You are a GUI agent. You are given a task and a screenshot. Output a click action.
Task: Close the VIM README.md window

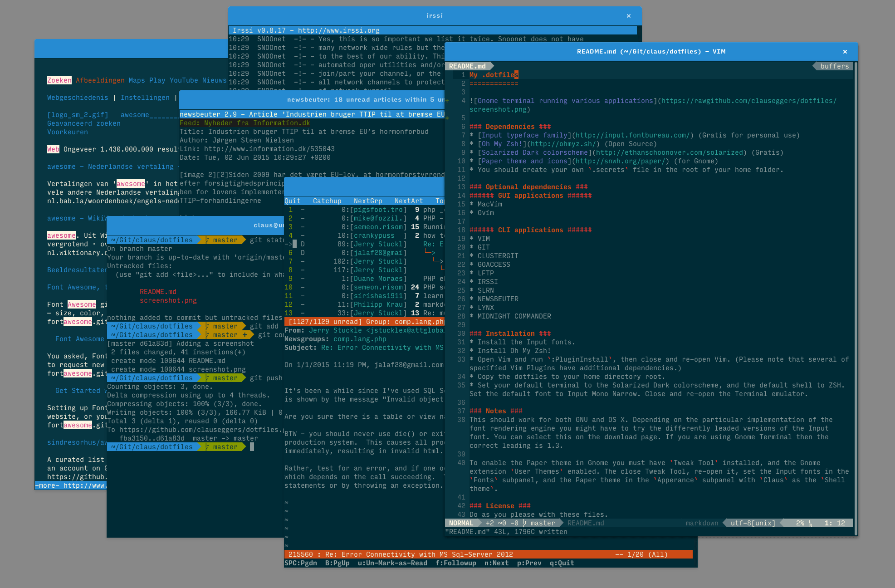click(845, 52)
